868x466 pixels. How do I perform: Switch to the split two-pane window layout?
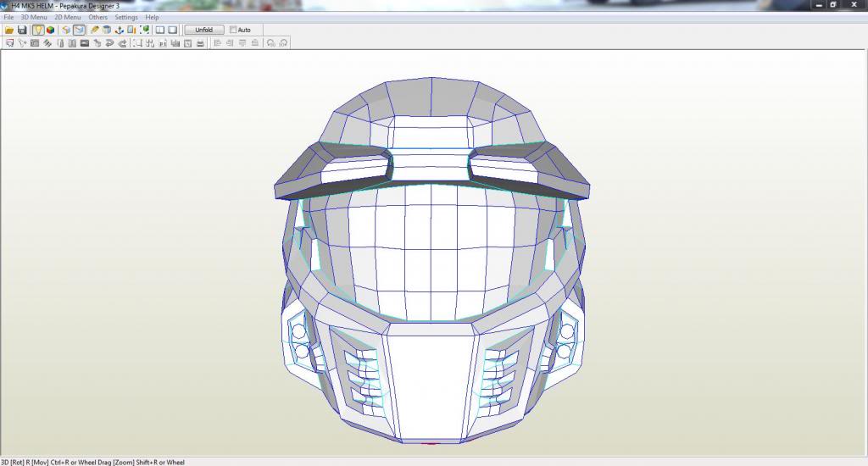tap(160, 30)
